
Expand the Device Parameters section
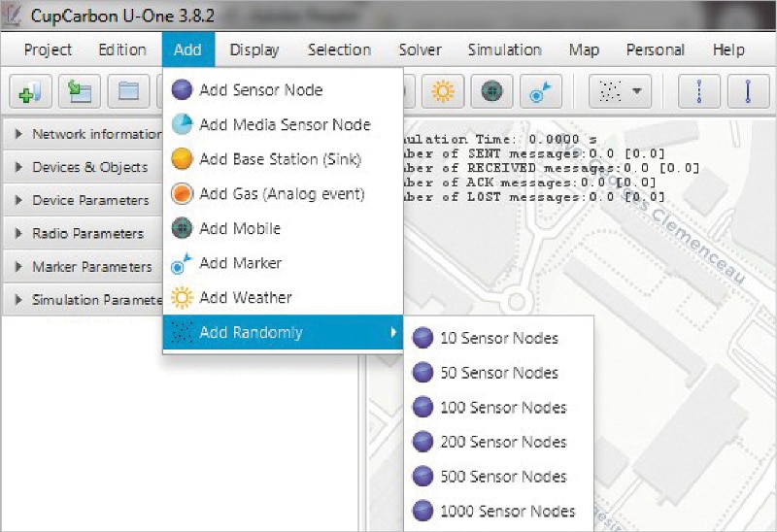pyautogui.click(x=87, y=200)
